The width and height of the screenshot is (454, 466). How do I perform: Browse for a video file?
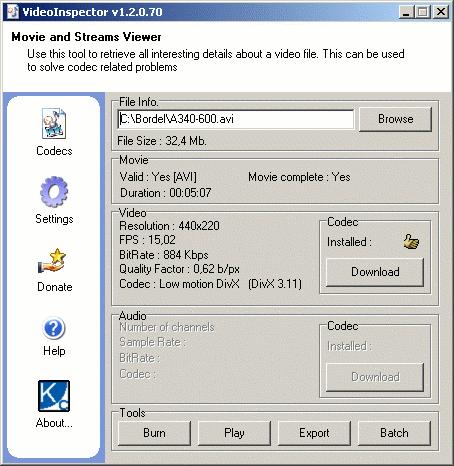(395, 119)
